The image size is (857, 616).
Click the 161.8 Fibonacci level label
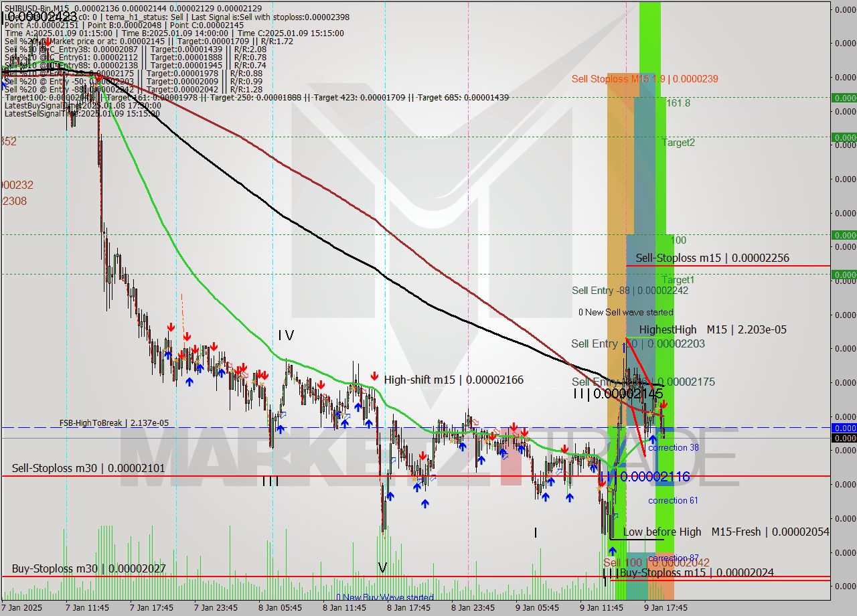(678, 103)
